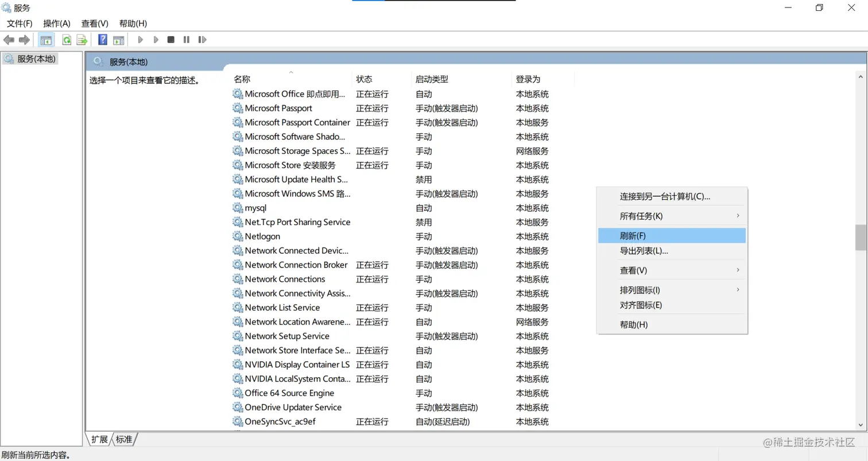Choose 刷新(F) in the context menu
868x461 pixels.
click(x=672, y=235)
